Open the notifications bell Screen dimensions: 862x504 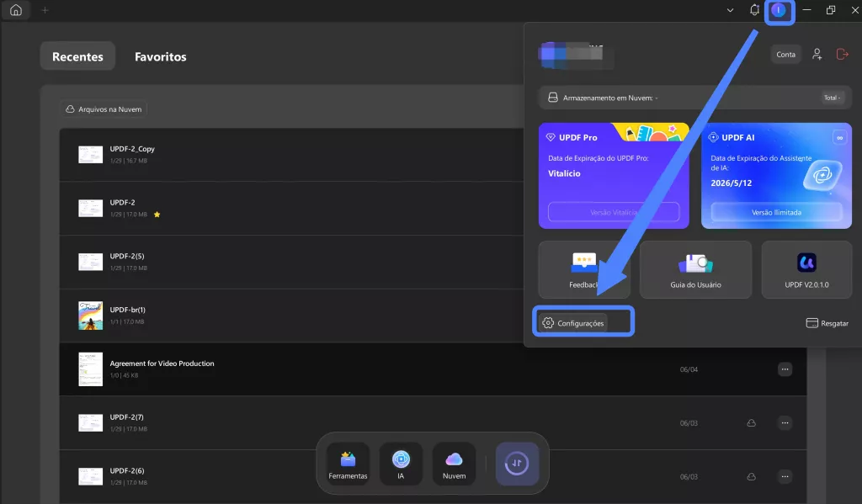754,10
